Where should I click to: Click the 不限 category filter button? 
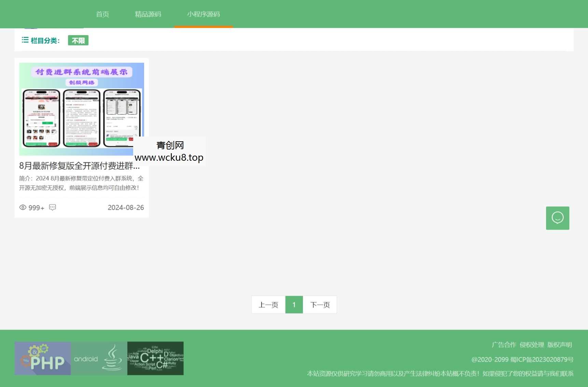[x=78, y=40]
